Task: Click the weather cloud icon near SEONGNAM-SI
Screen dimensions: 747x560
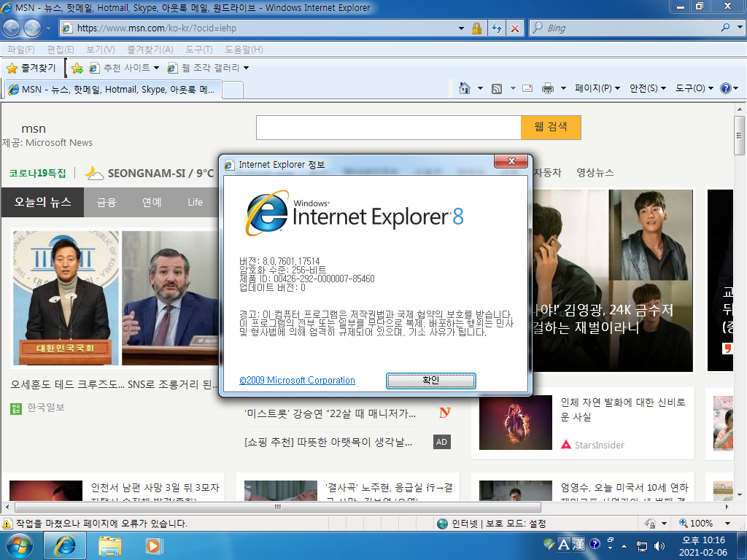Action: point(94,174)
